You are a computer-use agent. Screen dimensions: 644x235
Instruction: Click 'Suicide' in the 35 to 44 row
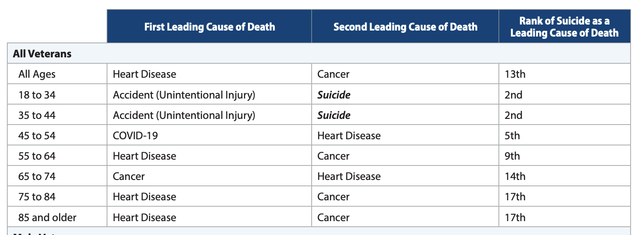[334, 115]
